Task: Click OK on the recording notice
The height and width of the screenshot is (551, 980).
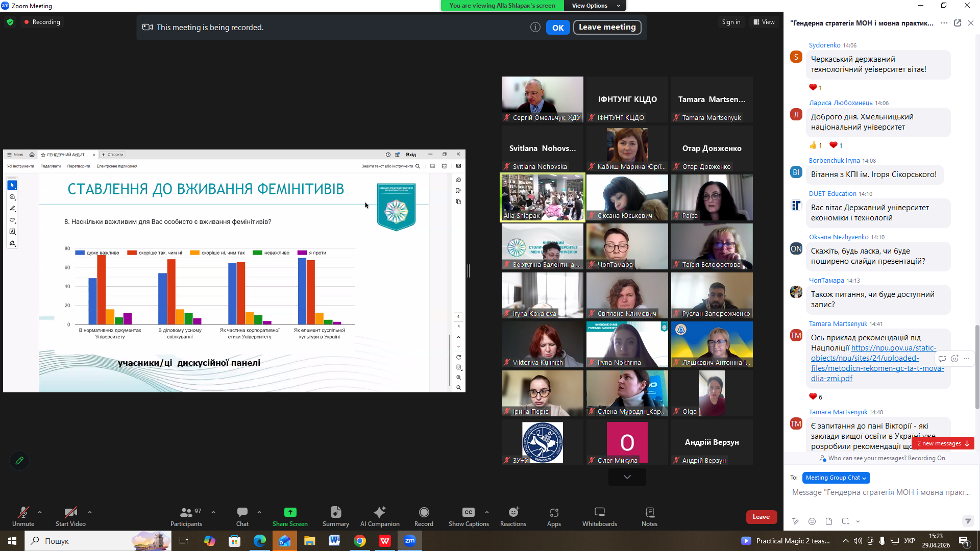Action: tap(558, 28)
